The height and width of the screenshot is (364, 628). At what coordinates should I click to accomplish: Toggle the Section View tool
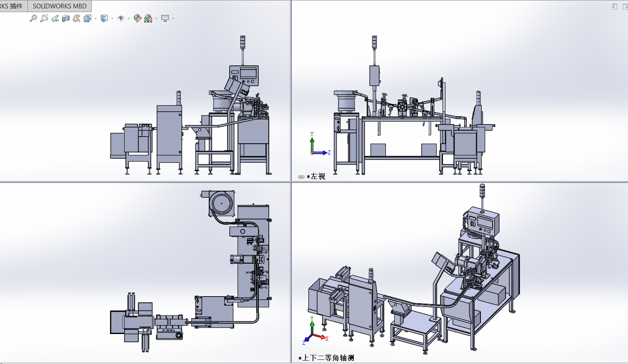(x=66, y=18)
